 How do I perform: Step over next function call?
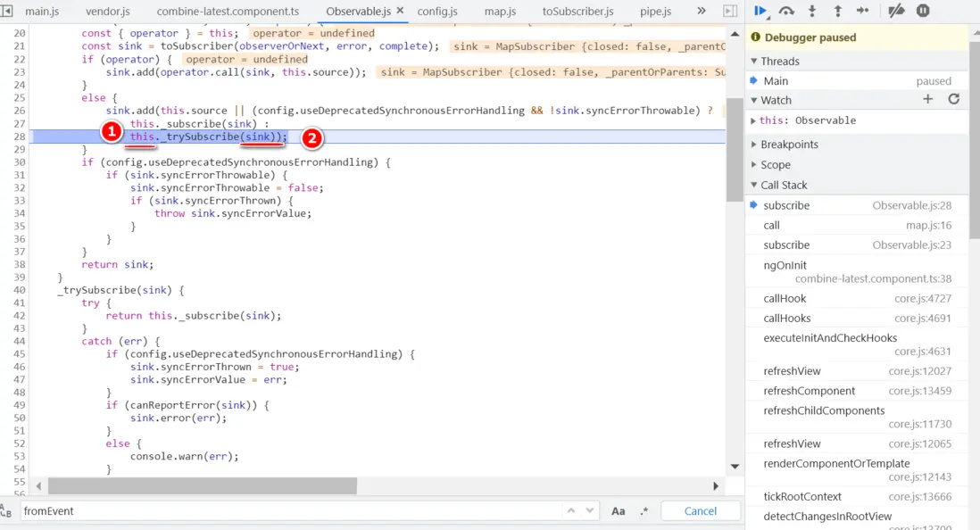point(786,11)
